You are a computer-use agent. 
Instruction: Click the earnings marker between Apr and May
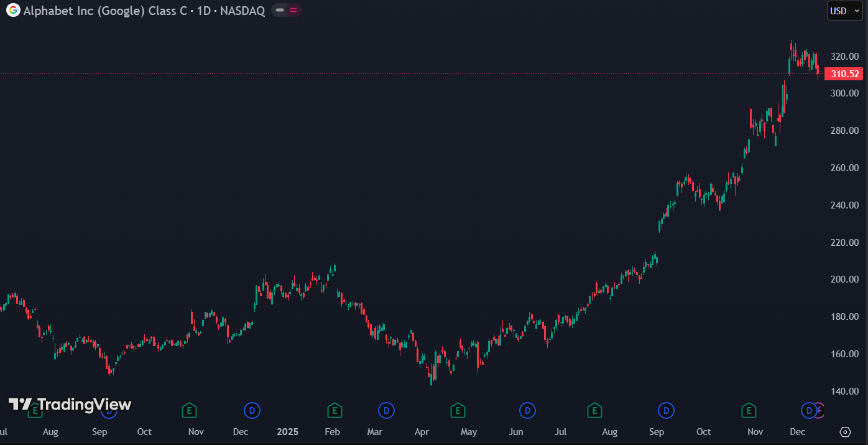458,410
